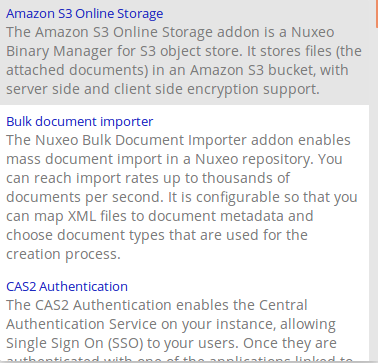Click the line 'documents per second. It is configurable'
The height and width of the screenshot is (363, 378).
point(182,197)
